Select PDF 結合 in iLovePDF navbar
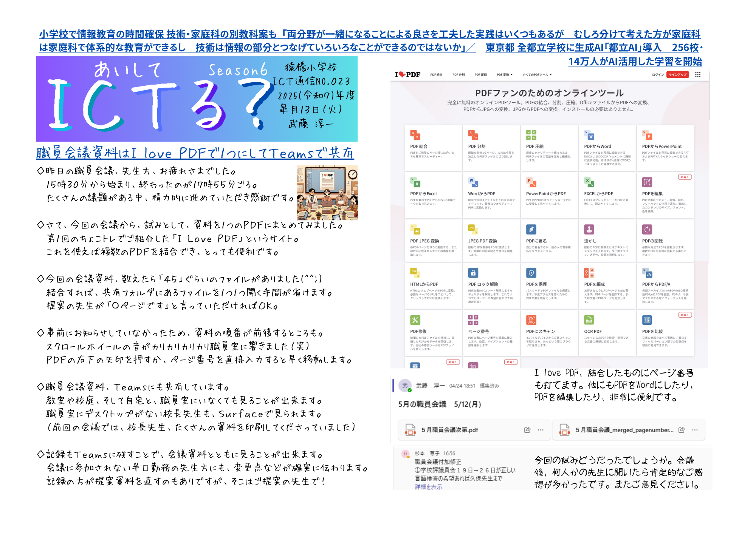Image resolution: width=756 pixels, height=534 pixels. pos(436,75)
